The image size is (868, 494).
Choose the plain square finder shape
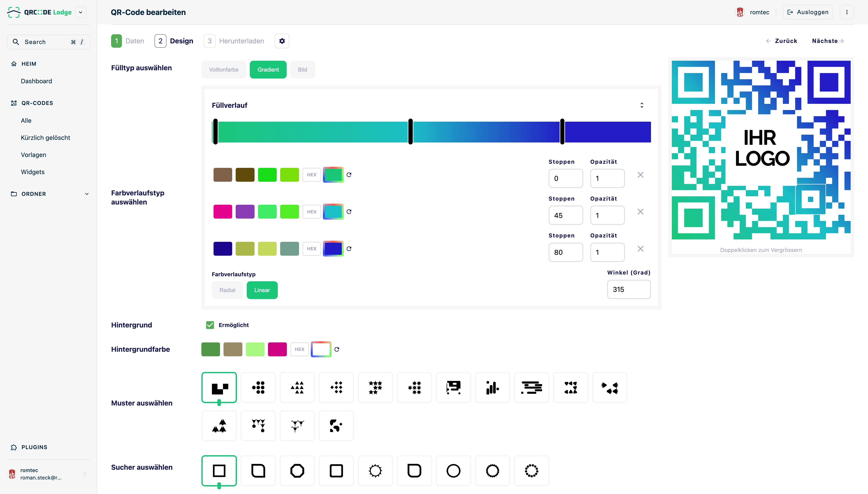[x=219, y=471]
